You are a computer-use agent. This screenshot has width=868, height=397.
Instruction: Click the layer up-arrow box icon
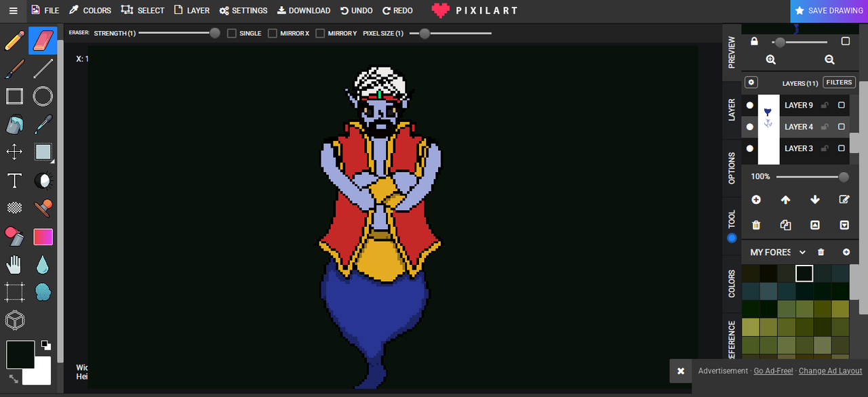click(x=815, y=225)
